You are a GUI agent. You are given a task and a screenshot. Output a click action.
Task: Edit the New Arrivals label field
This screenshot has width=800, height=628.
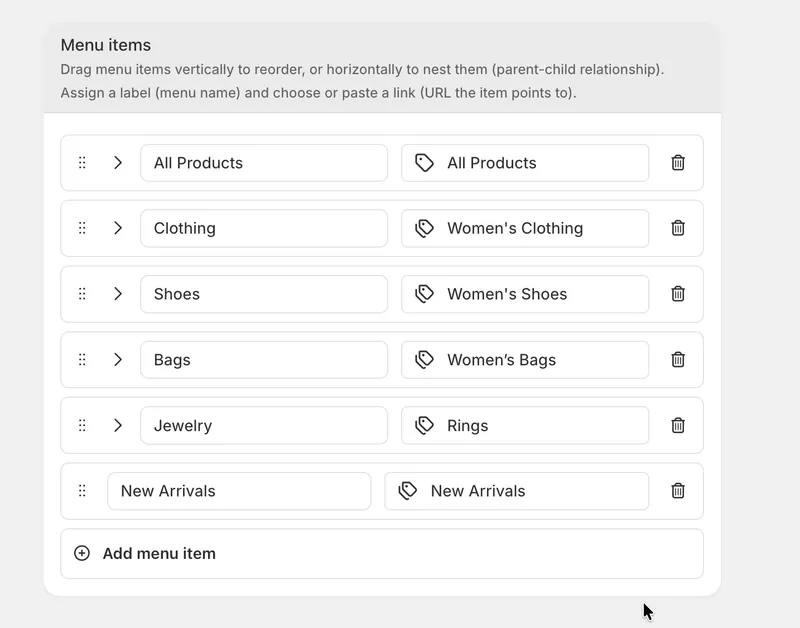(x=239, y=491)
